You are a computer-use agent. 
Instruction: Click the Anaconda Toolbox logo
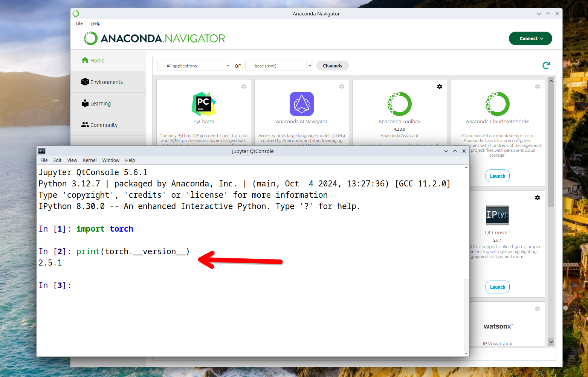click(x=400, y=104)
